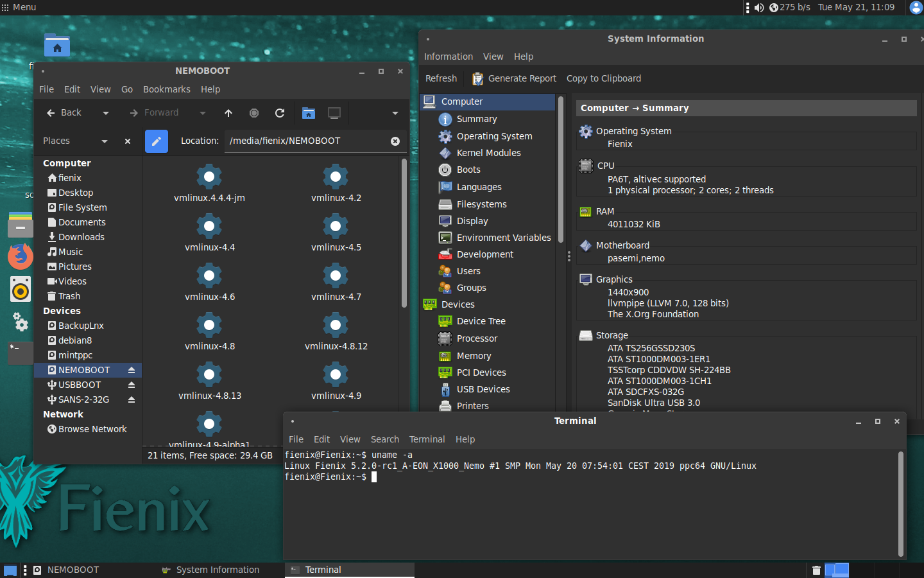
Task: Open the Bookmarks menu in Nemo
Action: coord(166,89)
